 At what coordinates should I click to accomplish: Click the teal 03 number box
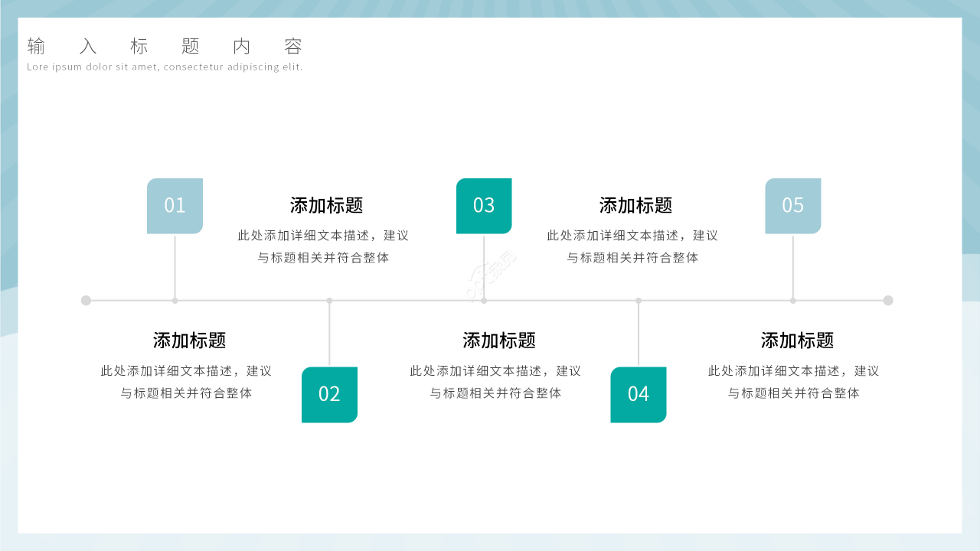pos(484,206)
